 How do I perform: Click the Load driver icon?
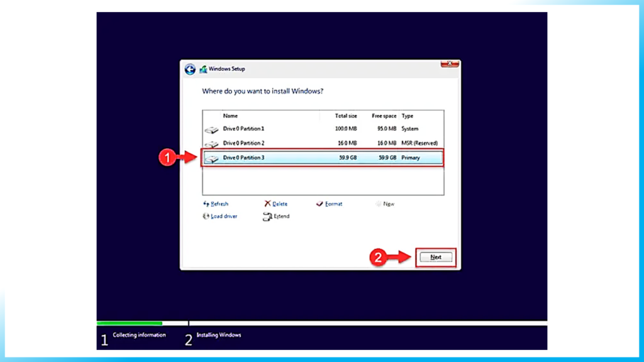click(x=206, y=216)
